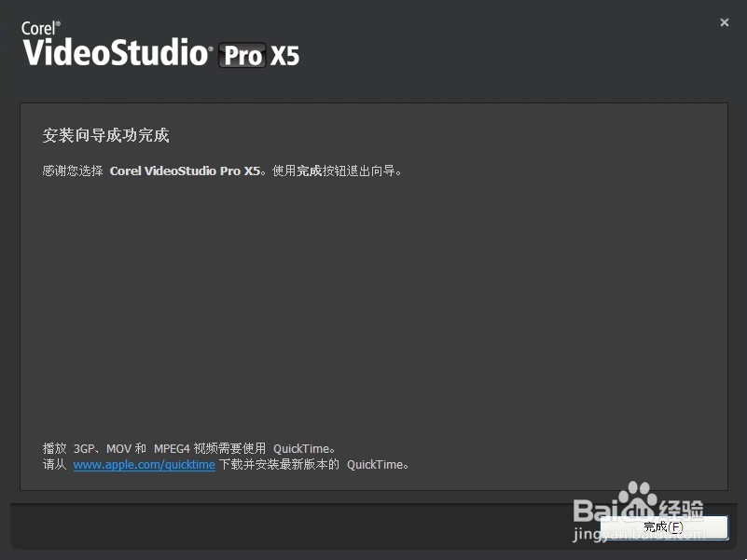Click the bold Corel VideoStudio Pro X5 text
The image size is (747, 560).
coord(185,171)
